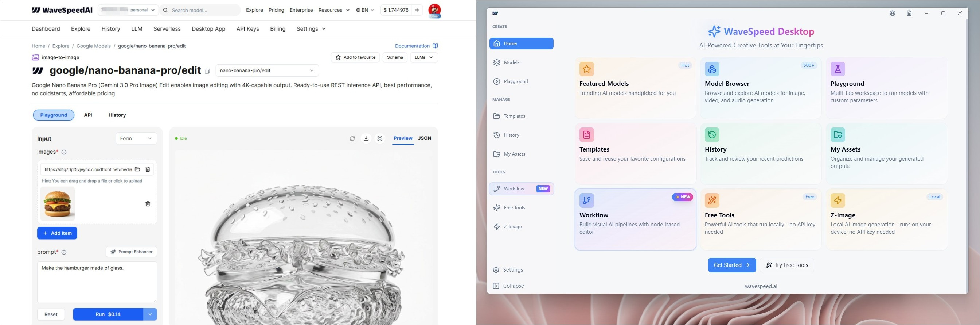Add to favourite with the star button
The image size is (980, 325).
[x=355, y=58]
